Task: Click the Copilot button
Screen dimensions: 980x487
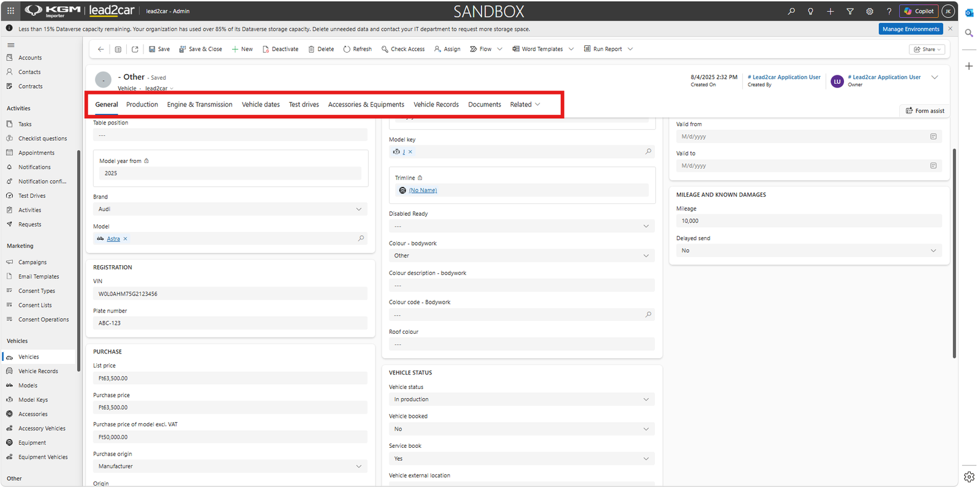Action: [919, 11]
